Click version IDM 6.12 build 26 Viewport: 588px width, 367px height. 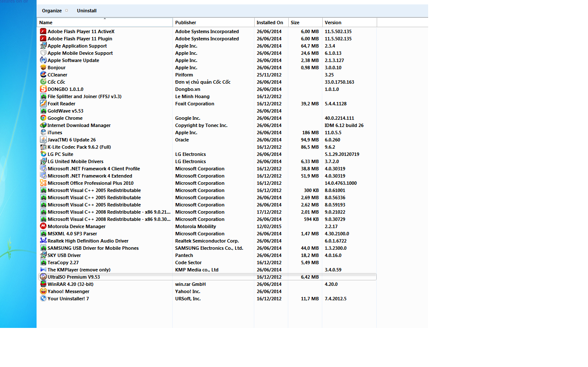pos(344,125)
